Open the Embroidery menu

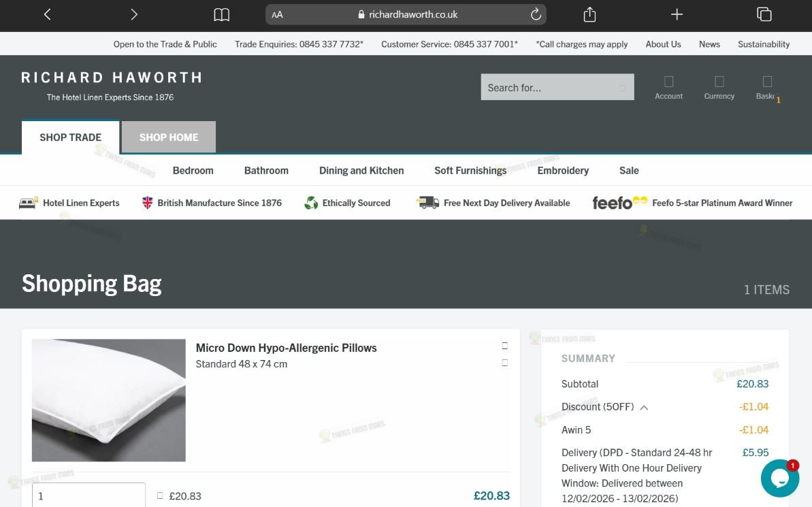click(563, 170)
